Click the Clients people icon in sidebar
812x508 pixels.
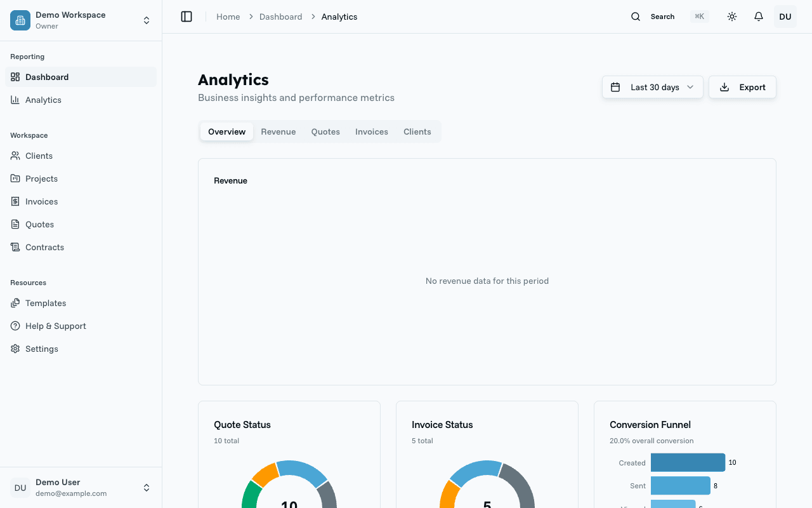click(x=15, y=156)
